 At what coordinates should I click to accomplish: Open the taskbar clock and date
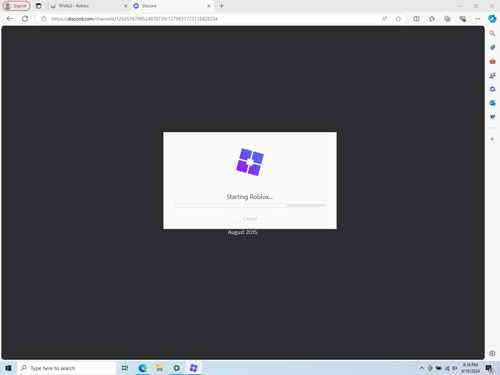point(470,368)
